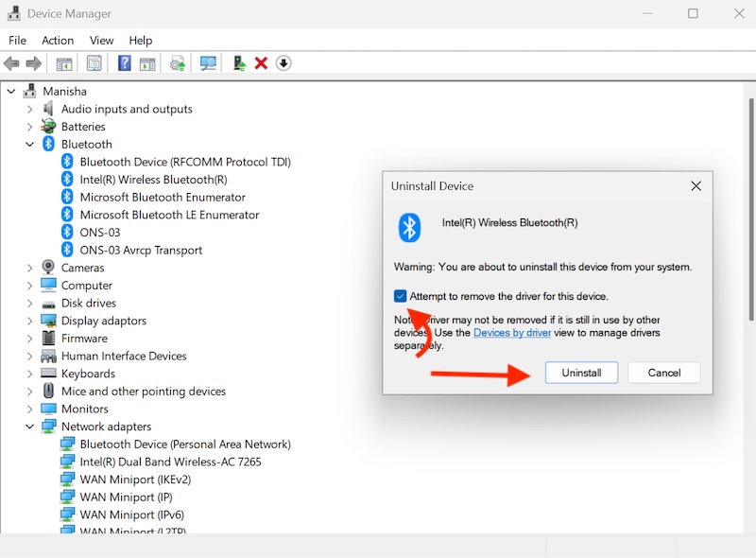Select the Uninstall device toolbar icon
Image resolution: width=756 pixels, height=558 pixels.
260,63
